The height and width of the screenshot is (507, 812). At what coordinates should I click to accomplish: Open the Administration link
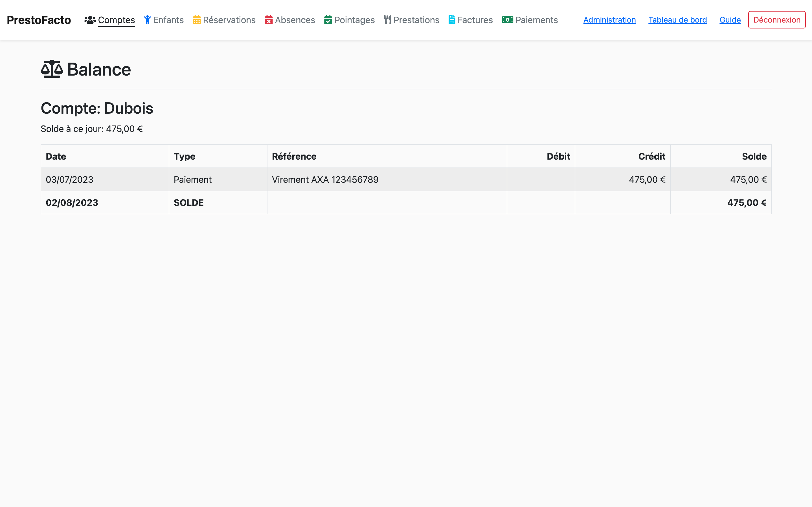click(609, 20)
